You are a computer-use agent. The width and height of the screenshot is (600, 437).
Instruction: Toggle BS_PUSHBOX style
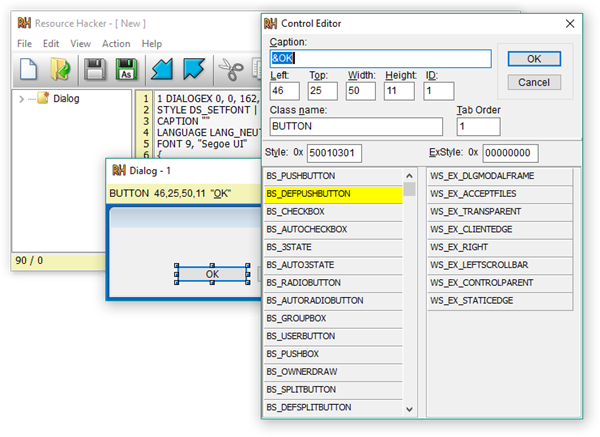click(333, 354)
